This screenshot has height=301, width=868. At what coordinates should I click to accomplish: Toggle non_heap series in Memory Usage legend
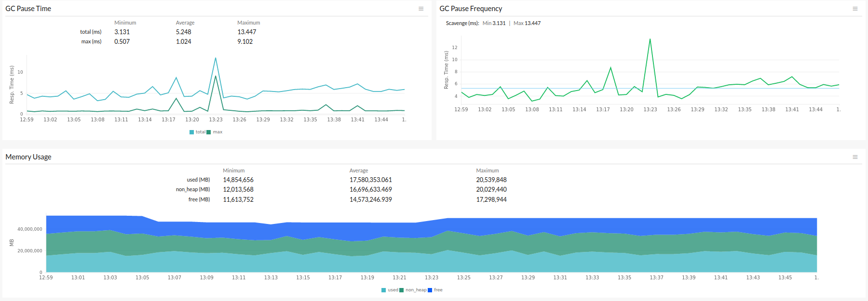coord(416,290)
